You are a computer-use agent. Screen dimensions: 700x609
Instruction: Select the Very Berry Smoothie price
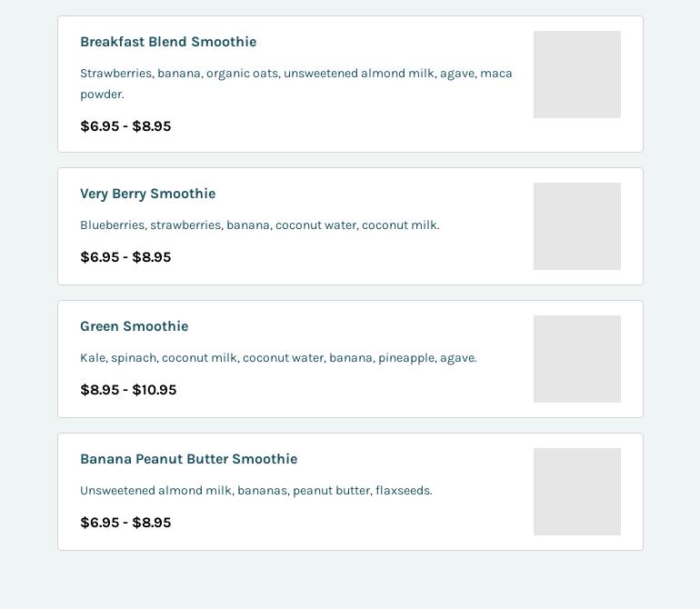[125, 257]
